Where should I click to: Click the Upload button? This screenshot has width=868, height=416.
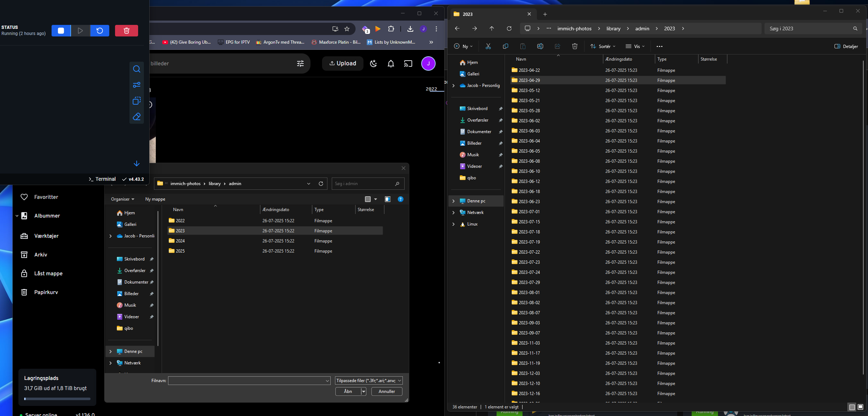pos(343,64)
